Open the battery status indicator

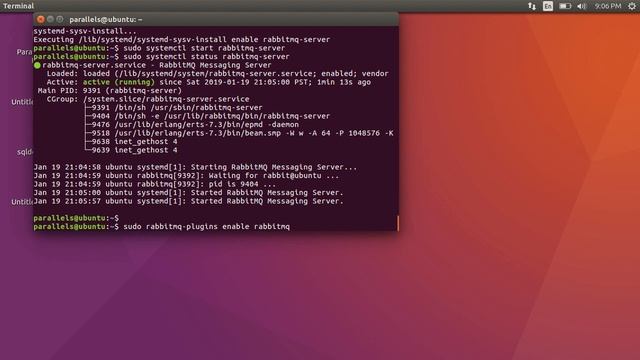pyautogui.click(x=565, y=6)
